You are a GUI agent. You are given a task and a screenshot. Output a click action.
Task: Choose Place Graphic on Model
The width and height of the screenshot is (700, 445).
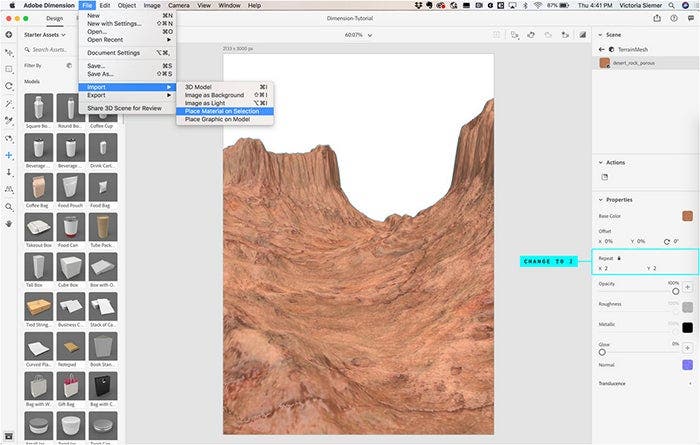pyautogui.click(x=225, y=119)
